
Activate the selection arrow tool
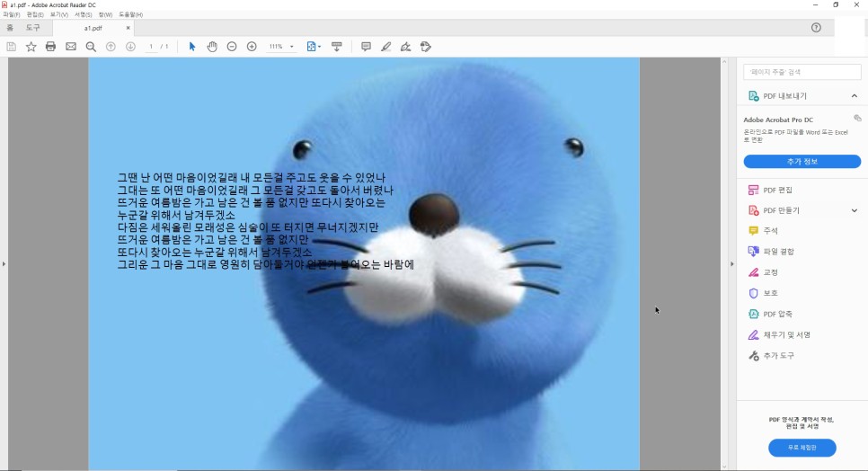coord(192,47)
